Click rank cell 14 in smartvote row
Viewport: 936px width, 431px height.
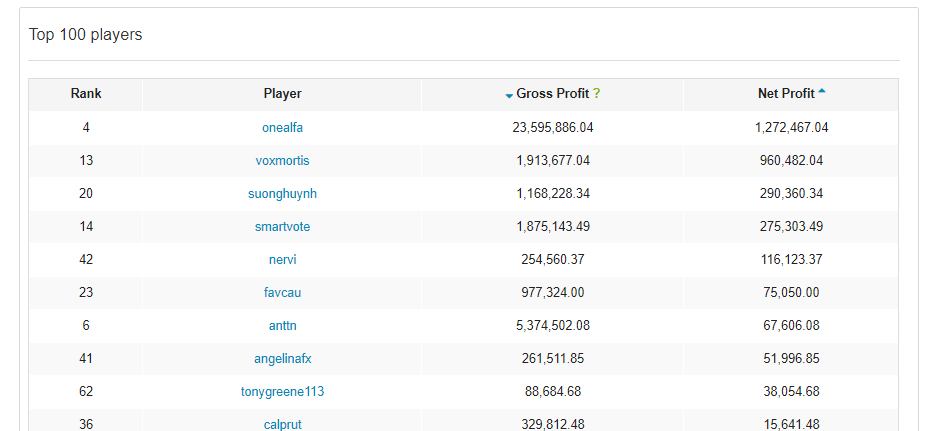[x=86, y=227]
